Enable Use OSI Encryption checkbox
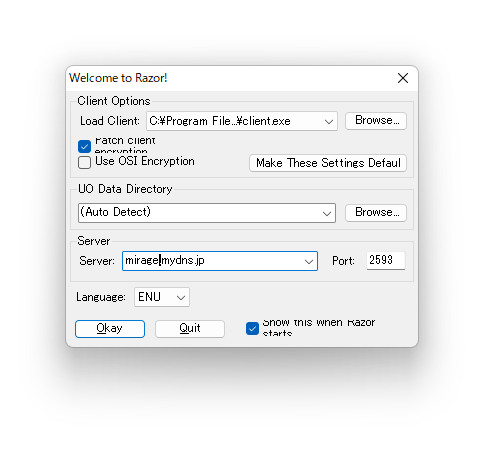This screenshot has width=484, height=453. click(x=84, y=162)
